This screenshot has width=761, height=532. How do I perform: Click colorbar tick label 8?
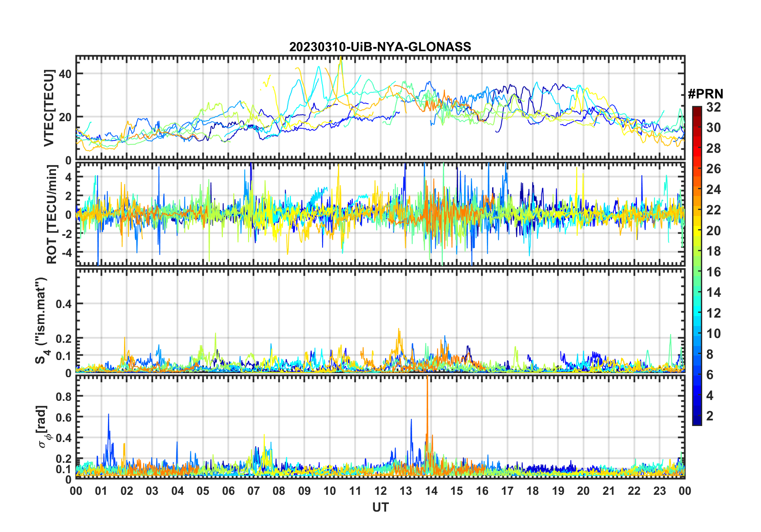point(710,354)
